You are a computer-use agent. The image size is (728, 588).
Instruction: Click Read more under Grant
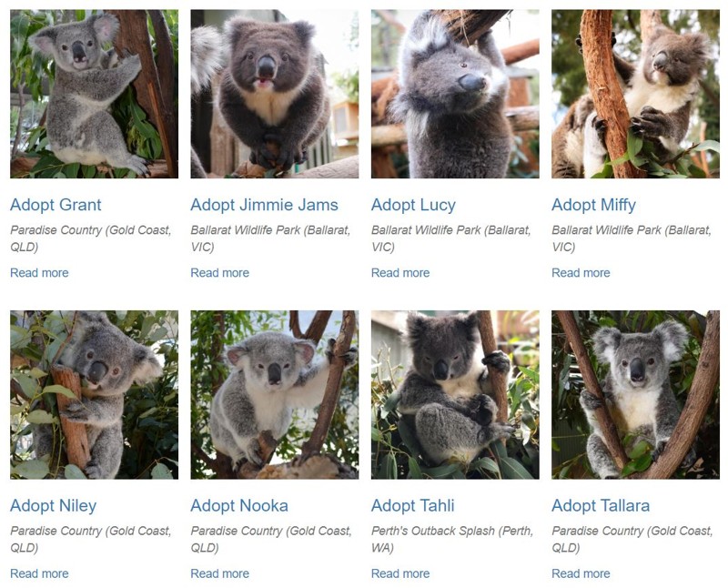click(x=39, y=273)
